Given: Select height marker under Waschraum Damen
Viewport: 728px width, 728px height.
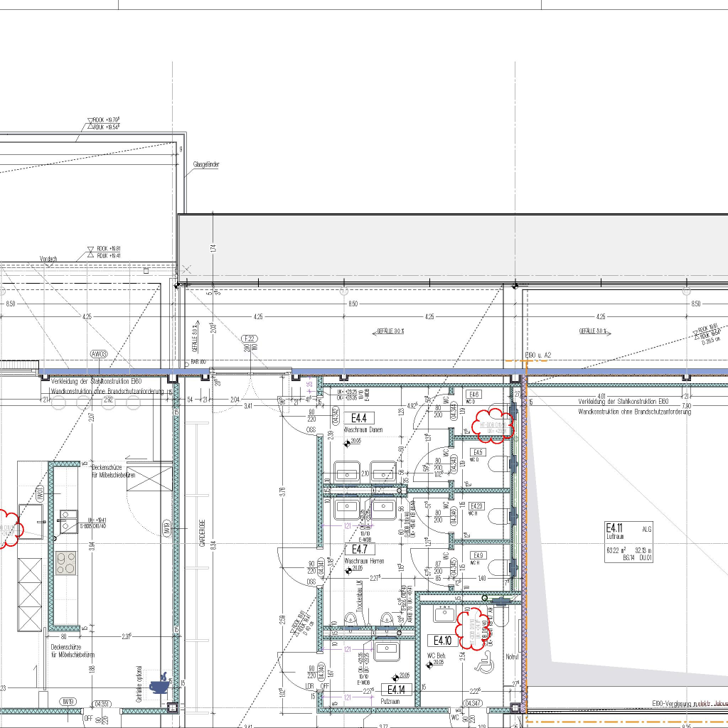Looking at the screenshot, I should 348,441.
